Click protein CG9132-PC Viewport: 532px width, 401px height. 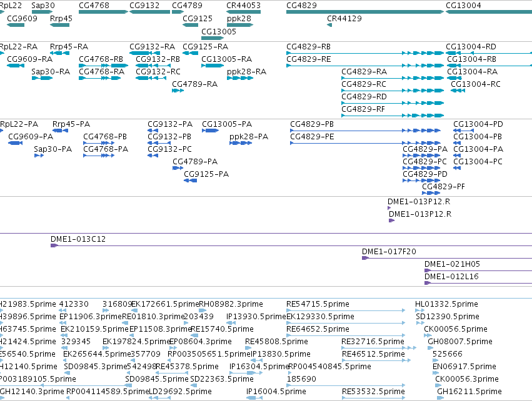pos(153,156)
